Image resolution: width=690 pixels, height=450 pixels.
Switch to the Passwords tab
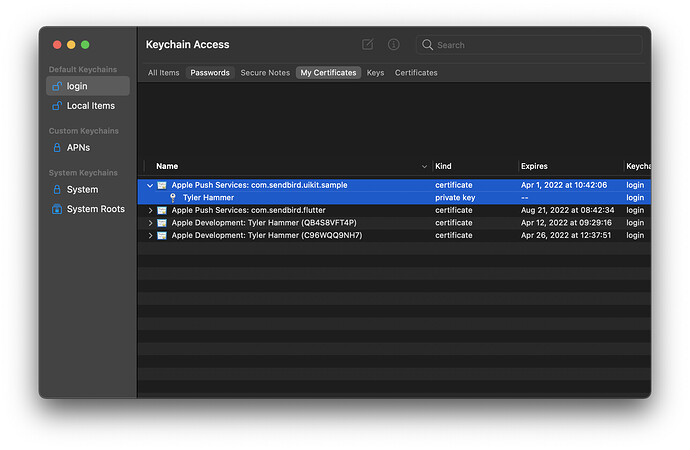click(210, 73)
